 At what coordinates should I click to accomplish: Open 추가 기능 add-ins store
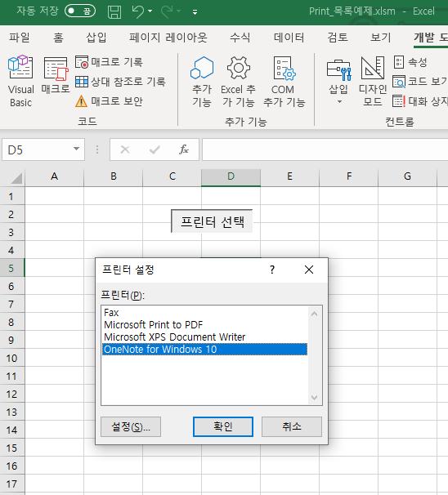point(202,82)
